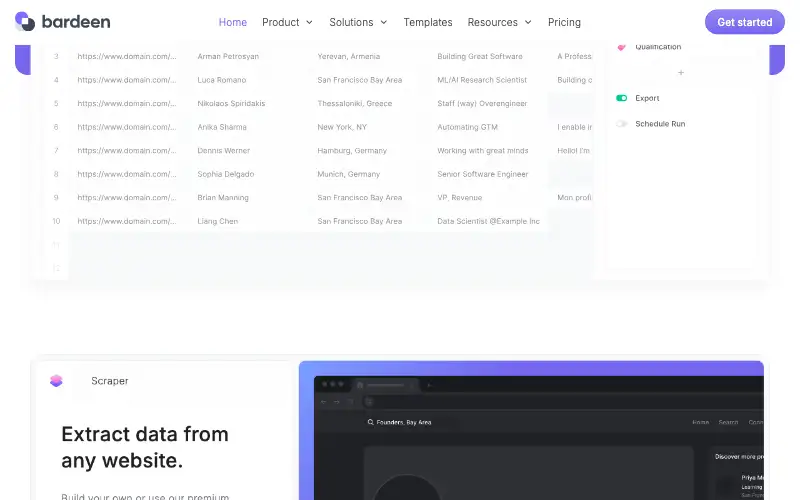Click the Data Scientist @Example Inc cell
The height and width of the screenshot is (500, 800).
point(488,221)
